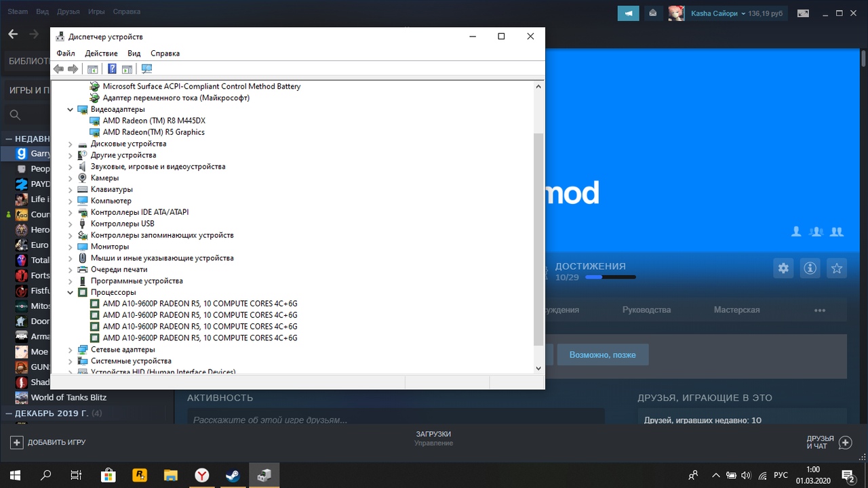This screenshot has width=868, height=488.
Task: Open ЗАГРУЗКИ downloads manager
Action: [x=433, y=438]
